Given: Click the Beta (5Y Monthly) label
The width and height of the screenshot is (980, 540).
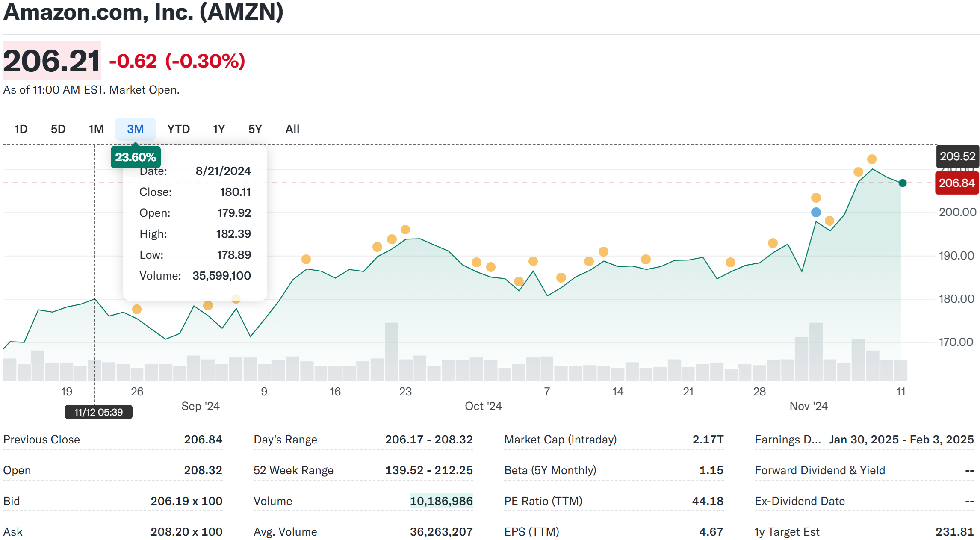Looking at the screenshot, I should point(550,470).
